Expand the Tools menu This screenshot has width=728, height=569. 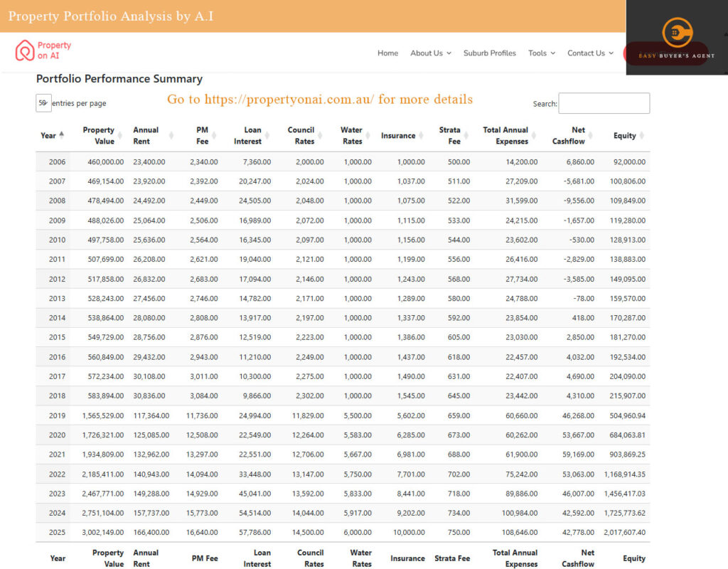[x=541, y=53]
